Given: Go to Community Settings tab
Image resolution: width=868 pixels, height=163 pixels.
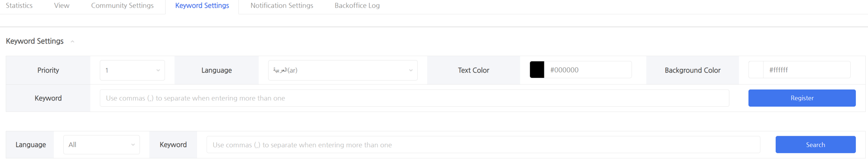Looking at the screenshot, I should (x=122, y=5).
